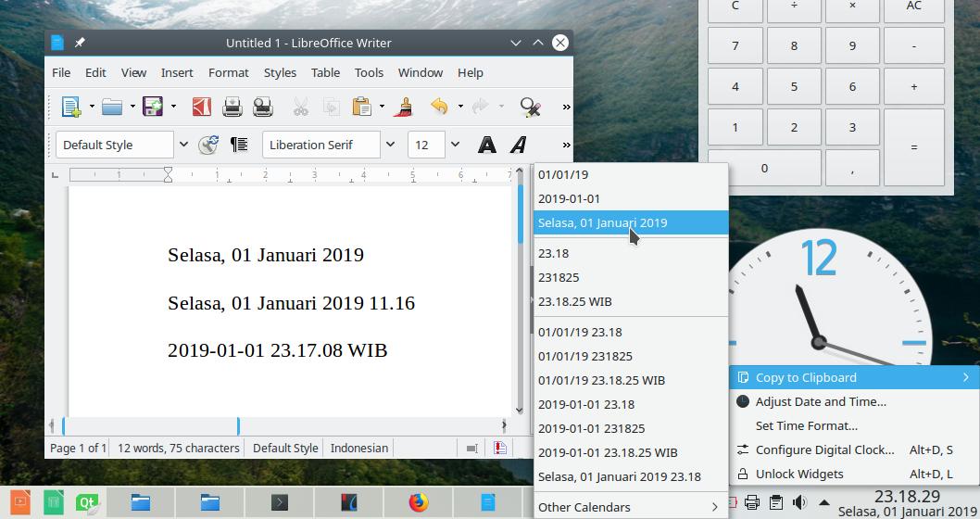Click the selection mode icon in status bar
The image size is (980, 519).
pos(471,448)
